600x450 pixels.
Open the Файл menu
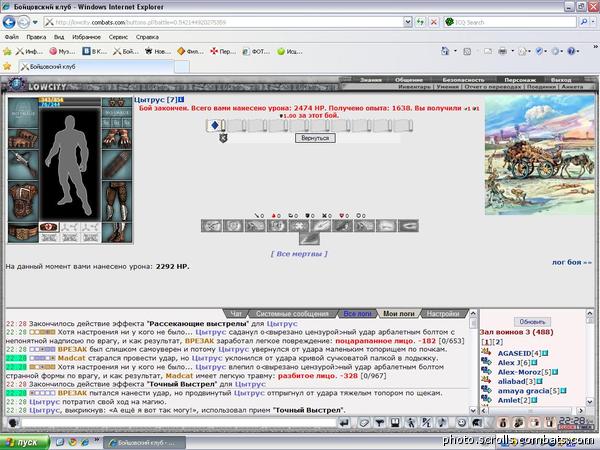coord(11,37)
